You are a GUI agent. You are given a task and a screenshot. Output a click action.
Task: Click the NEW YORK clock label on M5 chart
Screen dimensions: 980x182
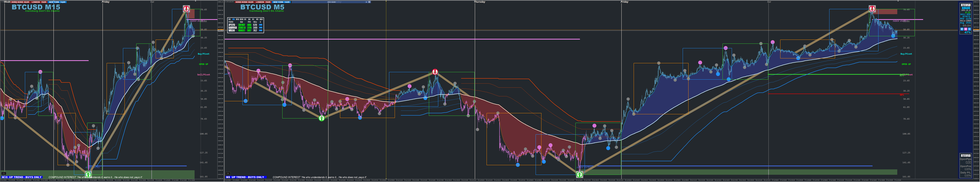(x=281, y=2)
